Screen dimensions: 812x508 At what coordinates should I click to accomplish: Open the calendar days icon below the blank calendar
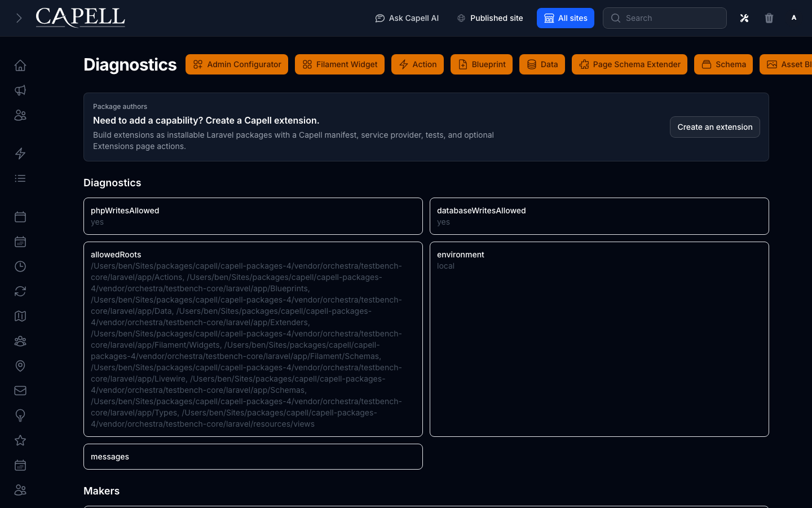coord(20,242)
